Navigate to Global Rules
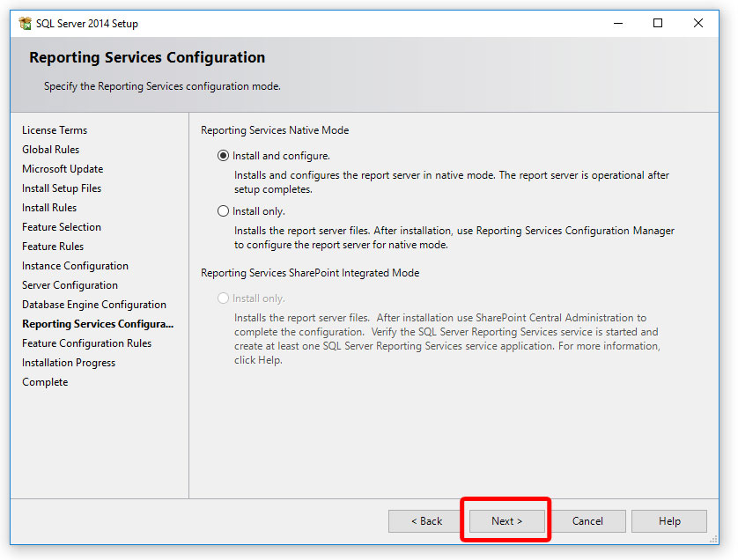The height and width of the screenshot is (560, 738). coord(50,149)
